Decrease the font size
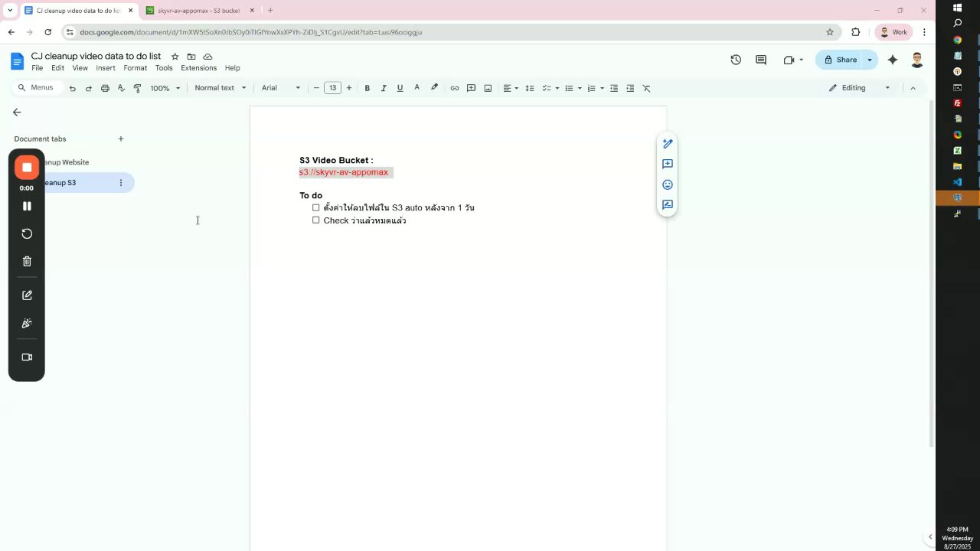Viewport: 980px width, 551px height. click(x=316, y=88)
